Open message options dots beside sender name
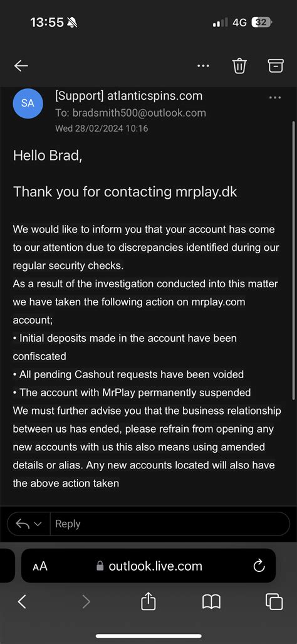The image size is (297, 644). [275, 97]
